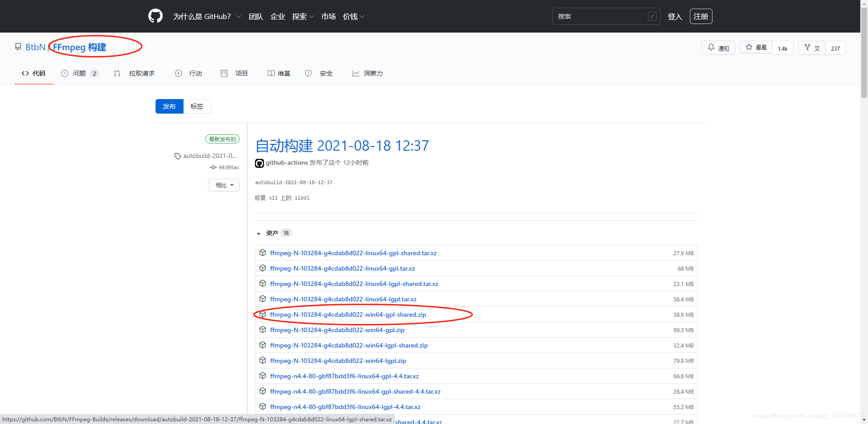Screen dimensions: 868x424
Task: Open 企业 (Enterprise) in top navigation
Action: [x=278, y=17]
